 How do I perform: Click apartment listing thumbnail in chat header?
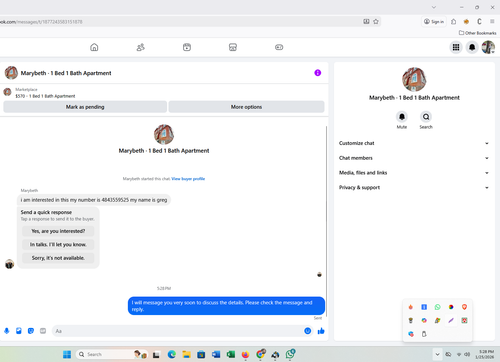pyautogui.click(x=11, y=73)
